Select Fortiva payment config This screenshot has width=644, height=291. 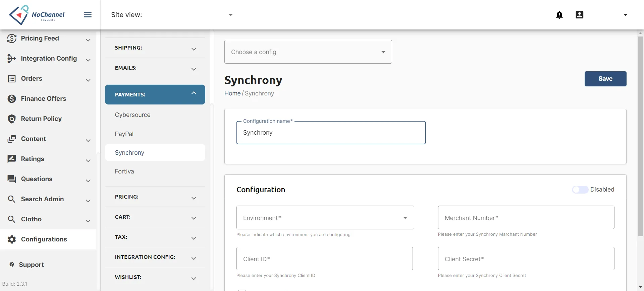[155, 171]
